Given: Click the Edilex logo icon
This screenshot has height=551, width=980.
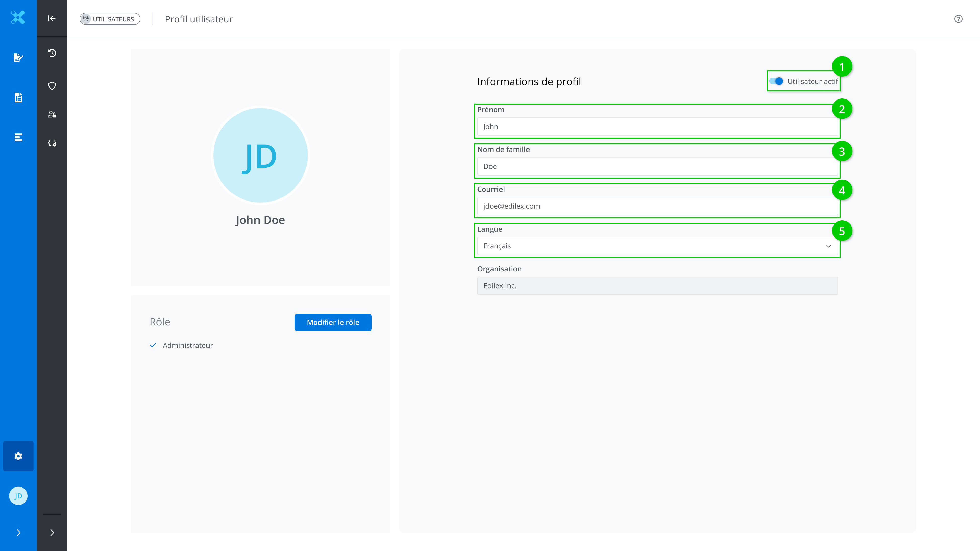Looking at the screenshot, I should tap(18, 18).
